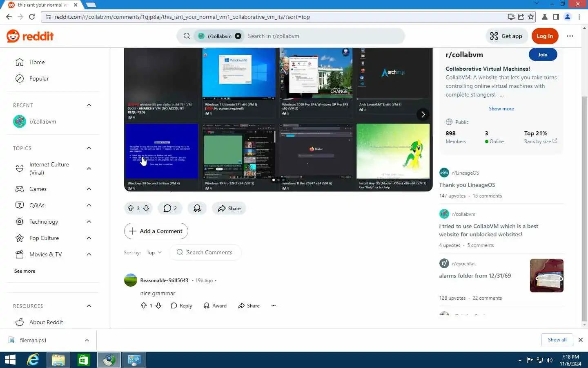The image size is (588, 368).
Task: Click the search magnifier icon
Action: pyautogui.click(x=187, y=36)
